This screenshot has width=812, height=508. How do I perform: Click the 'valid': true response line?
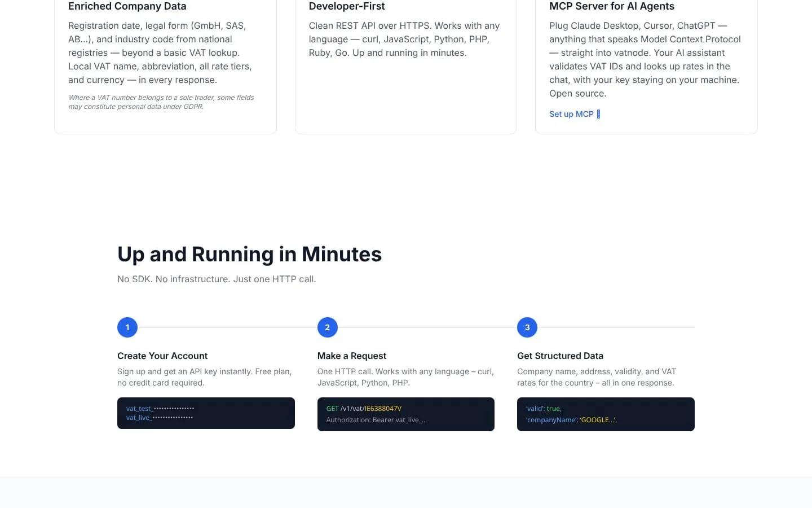coord(544,409)
